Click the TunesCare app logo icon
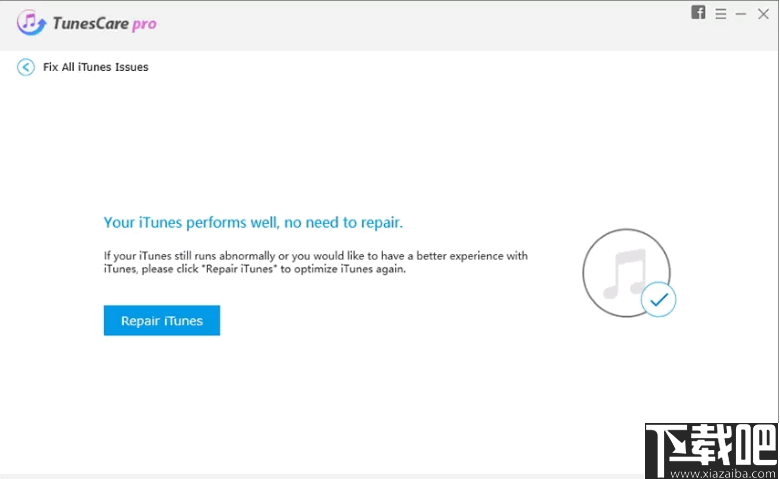 point(28,22)
